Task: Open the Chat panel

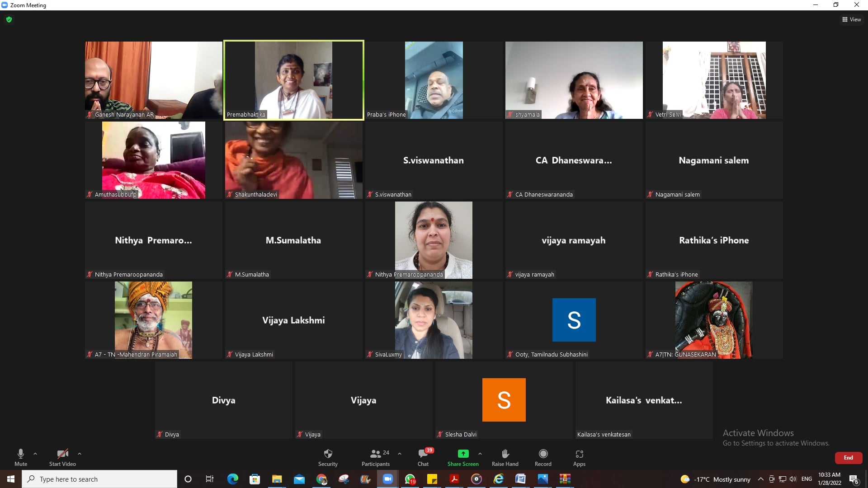Action: pos(423,454)
